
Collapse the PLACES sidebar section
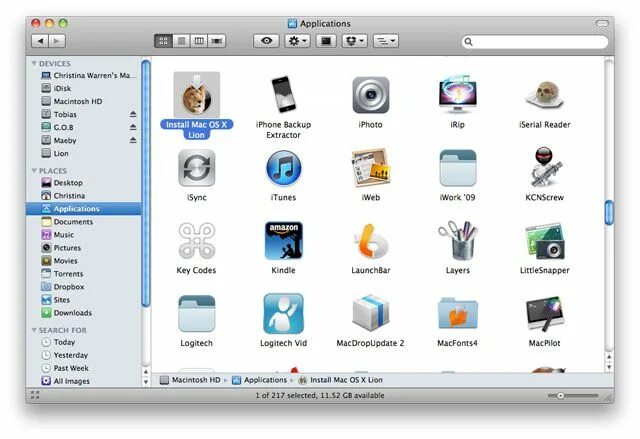point(34,171)
